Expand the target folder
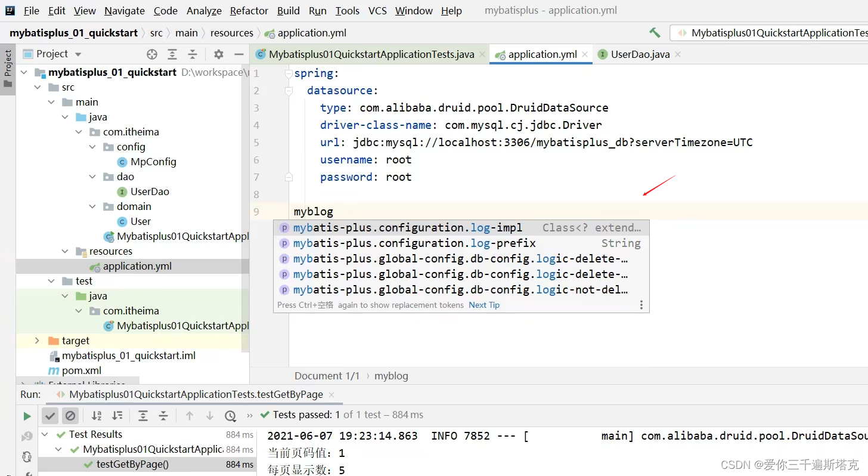 click(x=38, y=341)
